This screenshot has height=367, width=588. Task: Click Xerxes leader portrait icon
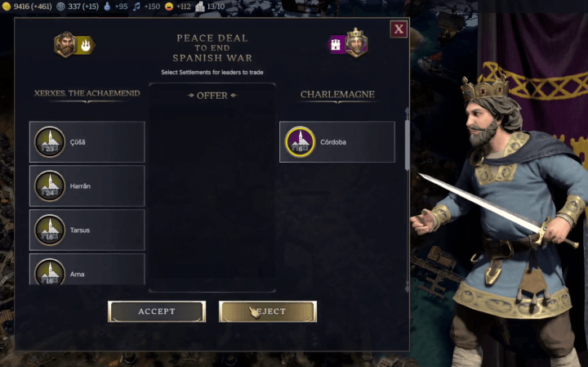click(65, 44)
